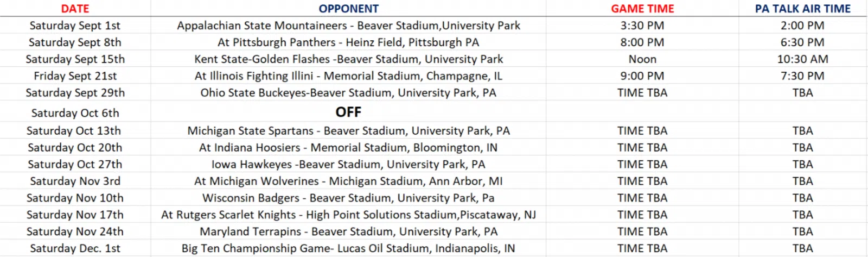Click the 8:00 PM game time cell

(642, 42)
